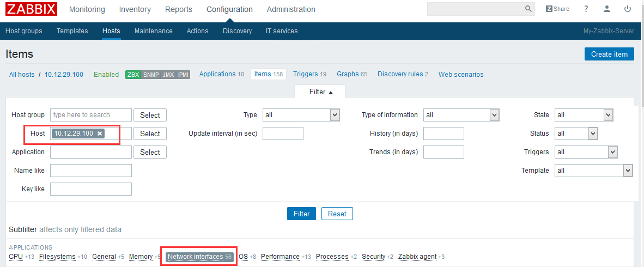The height and width of the screenshot is (267, 644).
Task: Click the power logout icon
Action: (627, 9)
